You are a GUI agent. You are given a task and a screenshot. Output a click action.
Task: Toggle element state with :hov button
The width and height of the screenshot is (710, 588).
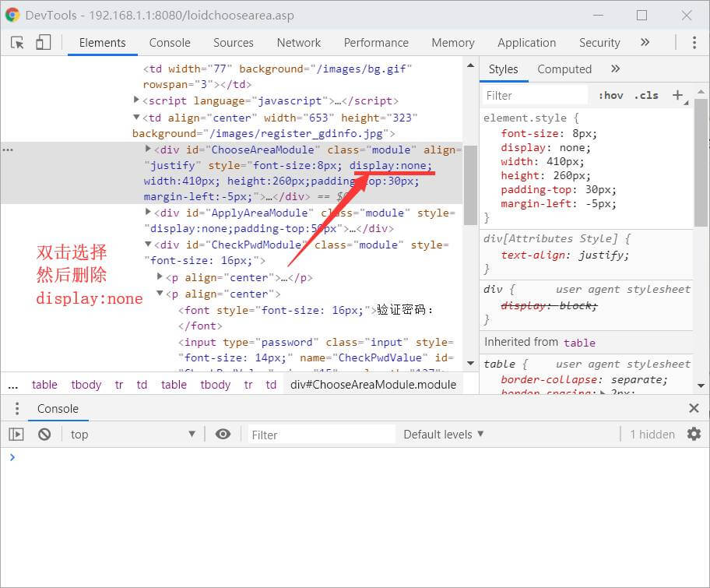[x=610, y=94]
